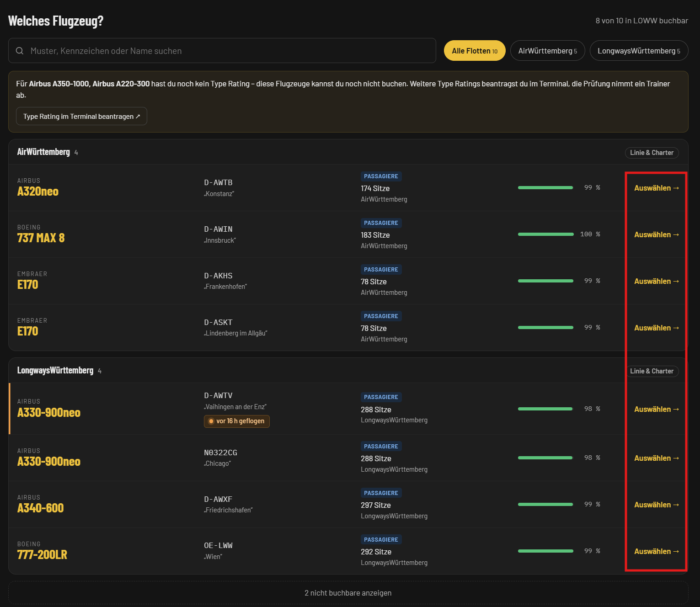Image resolution: width=700 pixels, height=607 pixels.
Task: Click the 777-200LR model name
Action: click(42, 554)
